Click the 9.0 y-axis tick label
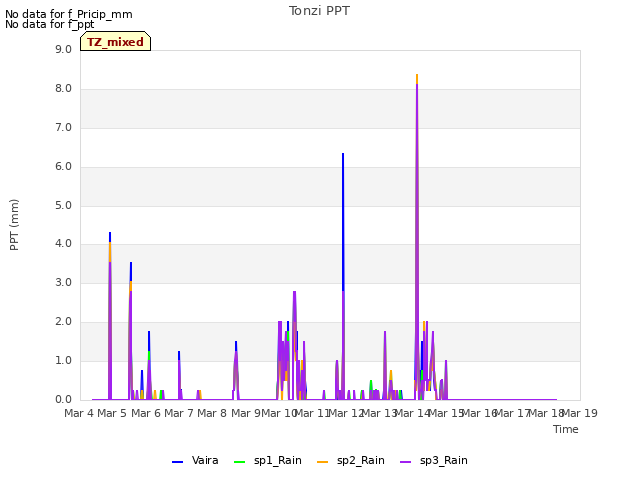Screen dimensions: 640x480 click(63, 50)
